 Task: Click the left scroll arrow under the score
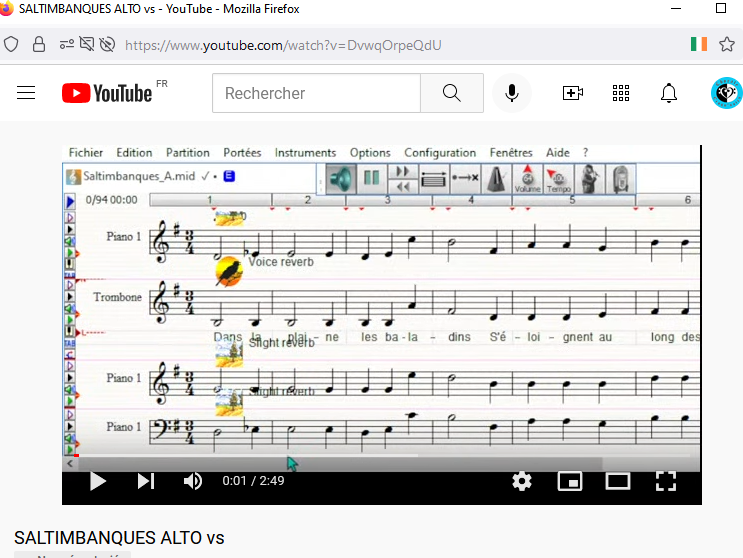(70, 463)
